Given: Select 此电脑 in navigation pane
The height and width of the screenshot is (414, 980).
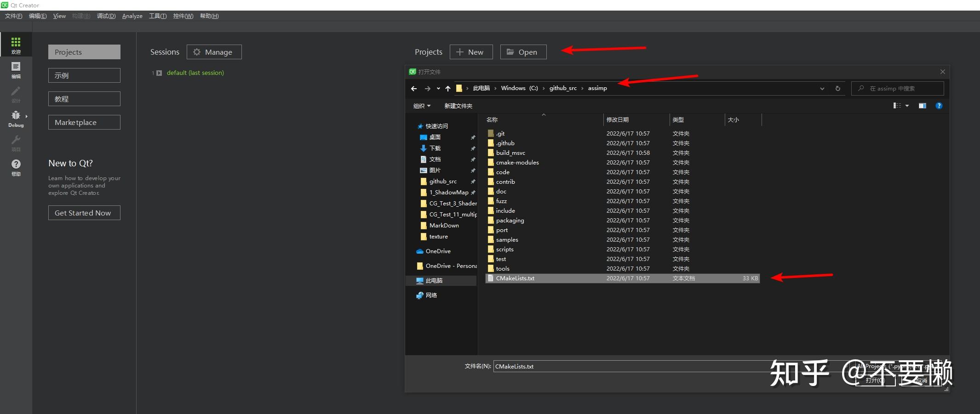Looking at the screenshot, I should point(434,280).
